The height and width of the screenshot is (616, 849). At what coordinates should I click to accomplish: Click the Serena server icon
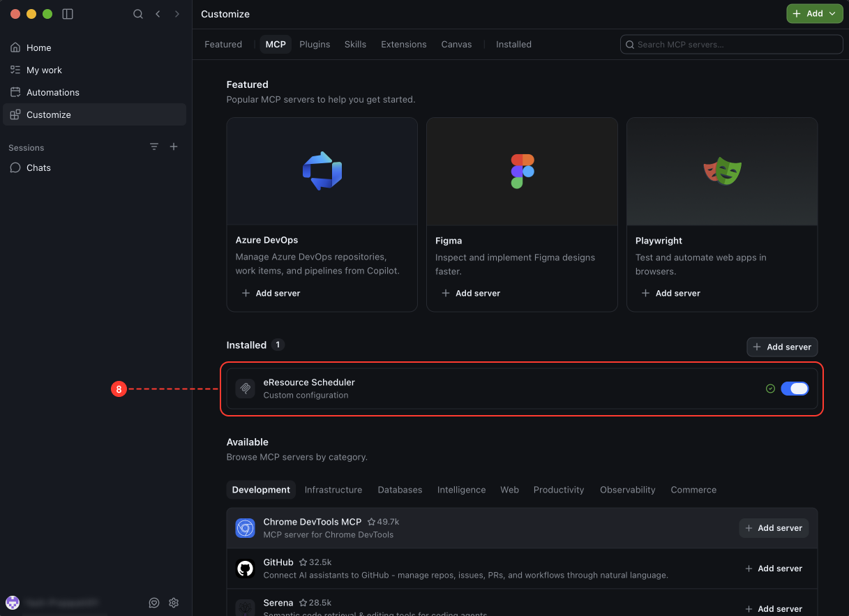click(245, 608)
